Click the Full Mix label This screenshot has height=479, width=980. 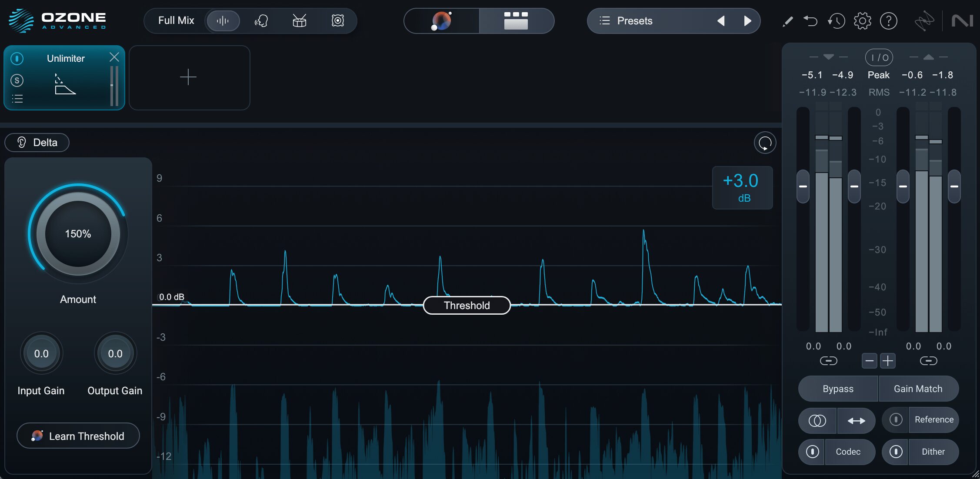coord(176,20)
